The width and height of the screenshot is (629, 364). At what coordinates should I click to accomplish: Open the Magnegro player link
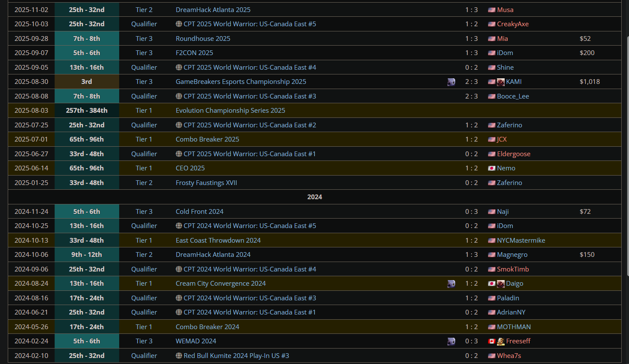(x=512, y=255)
